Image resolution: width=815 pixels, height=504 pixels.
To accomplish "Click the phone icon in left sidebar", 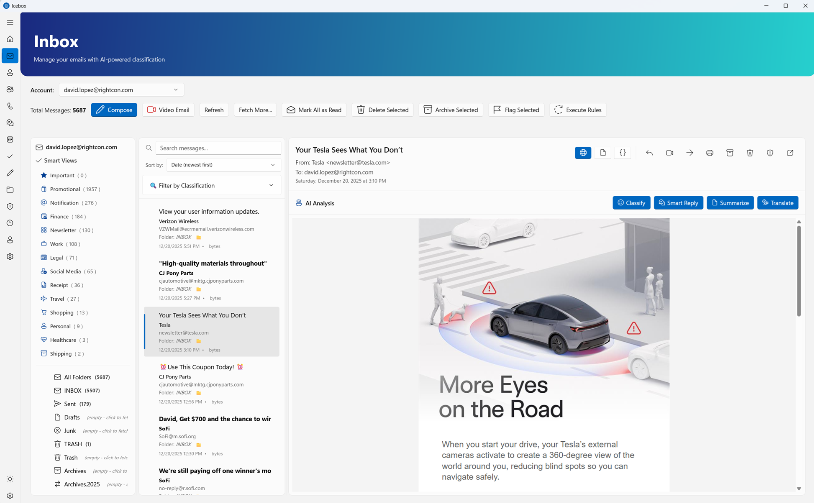I will pyautogui.click(x=10, y=106).
